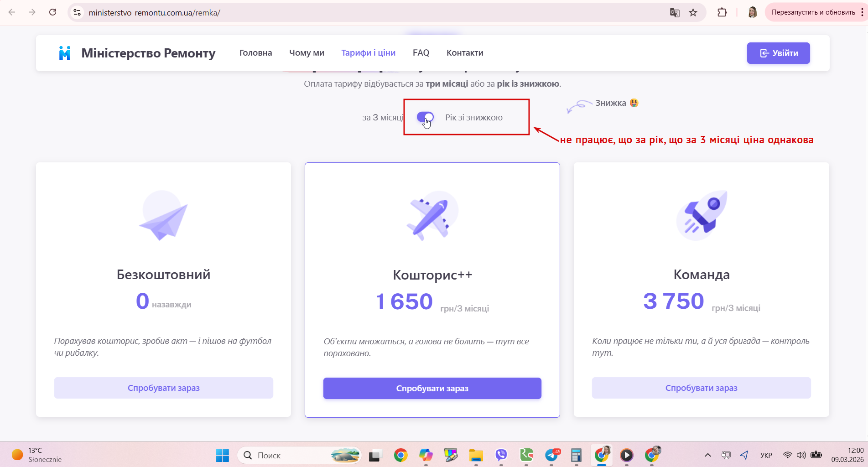Click the 1 650 price value
Viewport: 868px width, 467px height.
click(x=404, y=301)
